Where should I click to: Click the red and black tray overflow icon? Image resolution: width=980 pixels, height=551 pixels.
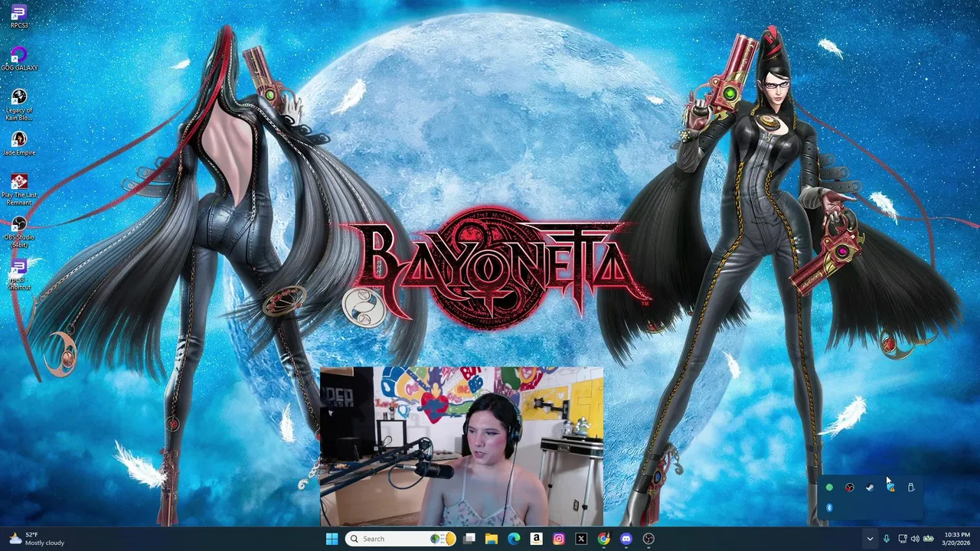click(x=849, y=487)
